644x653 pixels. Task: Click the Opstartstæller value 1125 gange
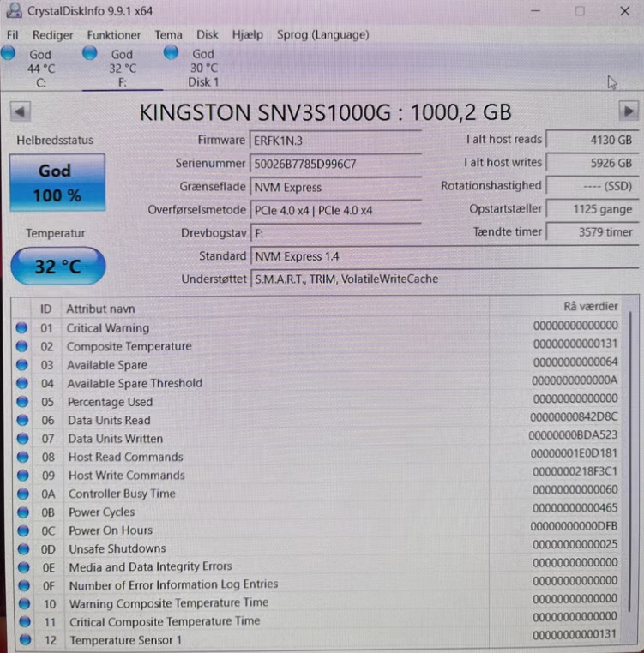pyautogui.click(x=592, y=208)
